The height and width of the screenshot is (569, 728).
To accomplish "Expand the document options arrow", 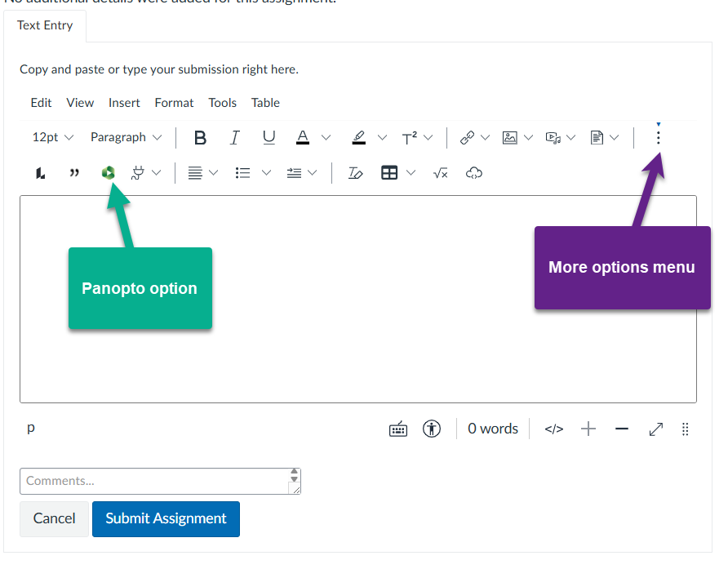I will point(615,137).
